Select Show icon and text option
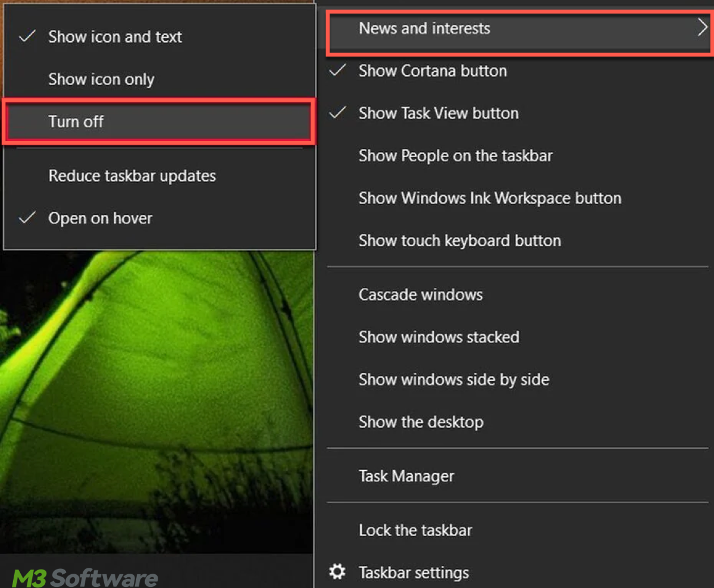Viewport: 714px width, 588px height. (x=159, y=37)
